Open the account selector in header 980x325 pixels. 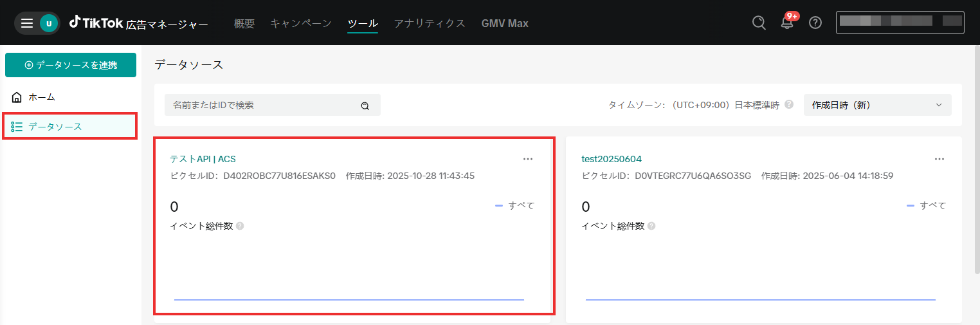point(900,22)
